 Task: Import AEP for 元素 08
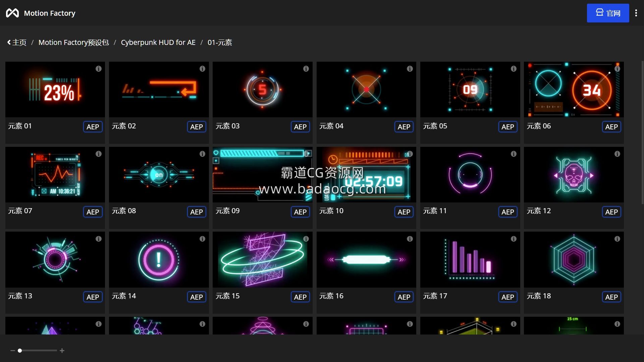(x=197, y=212)
